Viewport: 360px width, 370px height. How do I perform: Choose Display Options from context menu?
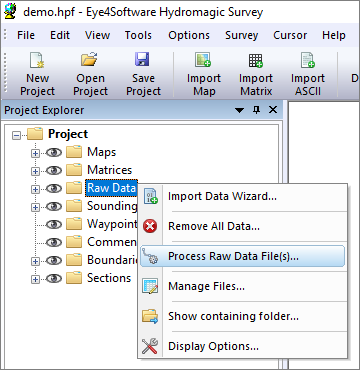[242, 346]
